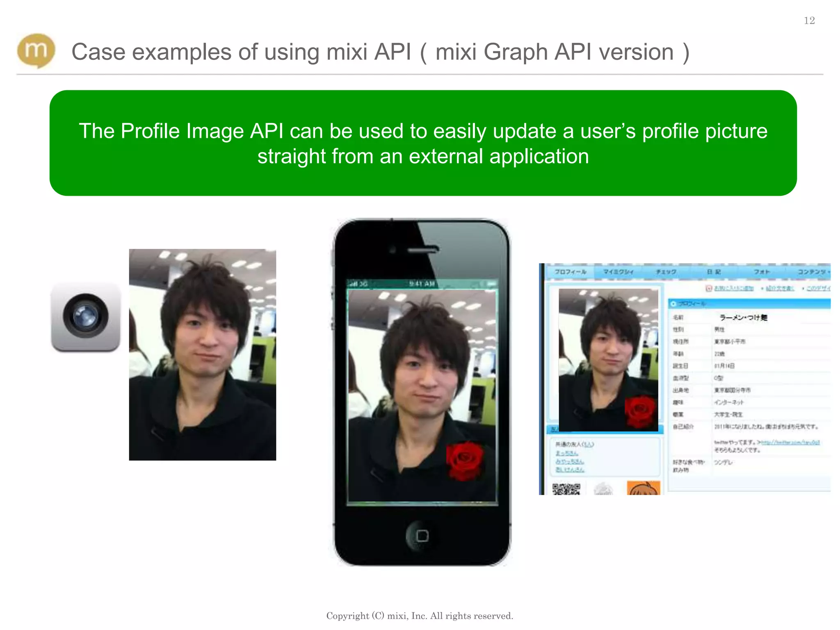This screenshot has width=840, height=630.
Task: Click the twitter.com link in self-introduction
Action: [x=790, y=442]
